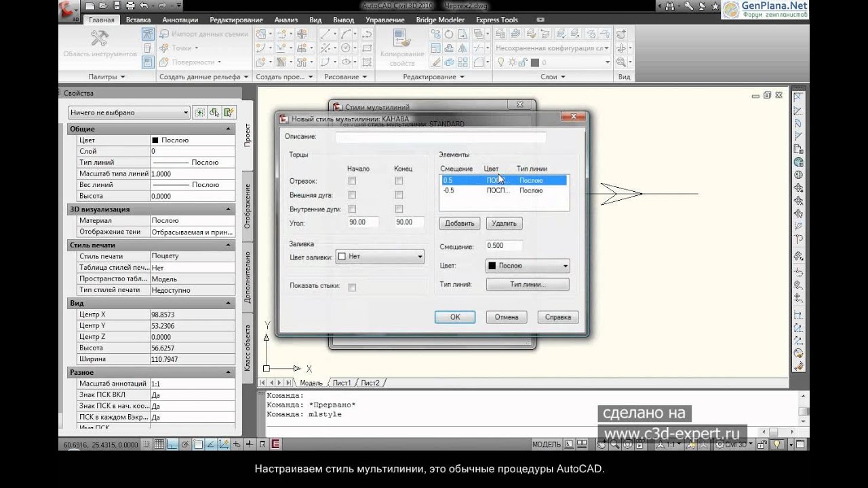Click the Open file icon in quick access toolbar
The width and height of the screenshot is (868, 488).
tap(103, 6)
